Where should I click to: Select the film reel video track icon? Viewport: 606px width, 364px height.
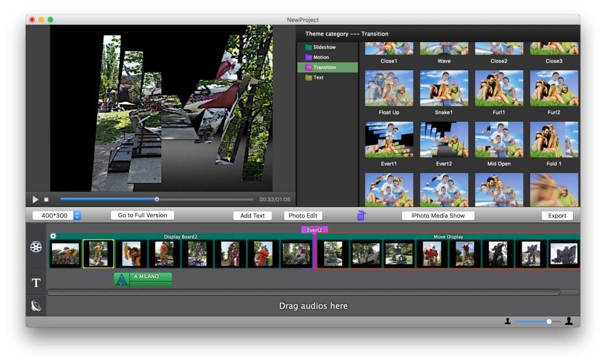[36, 247]
